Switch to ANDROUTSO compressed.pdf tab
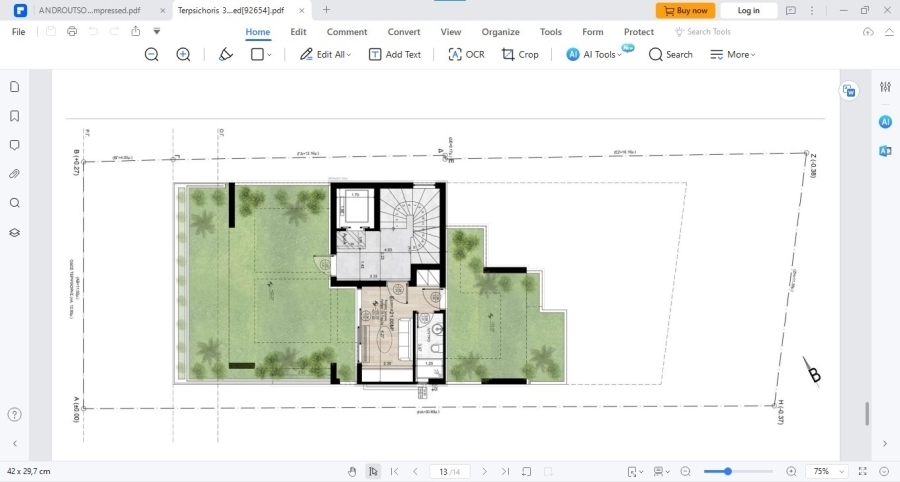 [x=90, y=10]
